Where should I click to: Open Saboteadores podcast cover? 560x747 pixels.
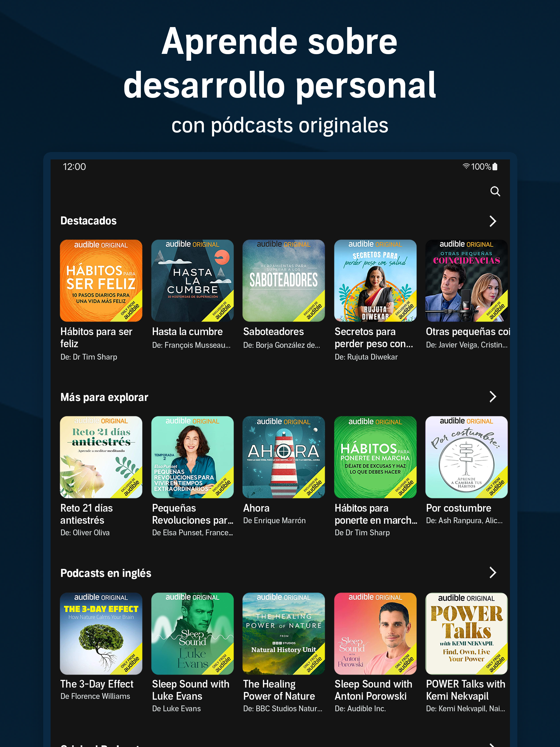(x=284, y=281)
